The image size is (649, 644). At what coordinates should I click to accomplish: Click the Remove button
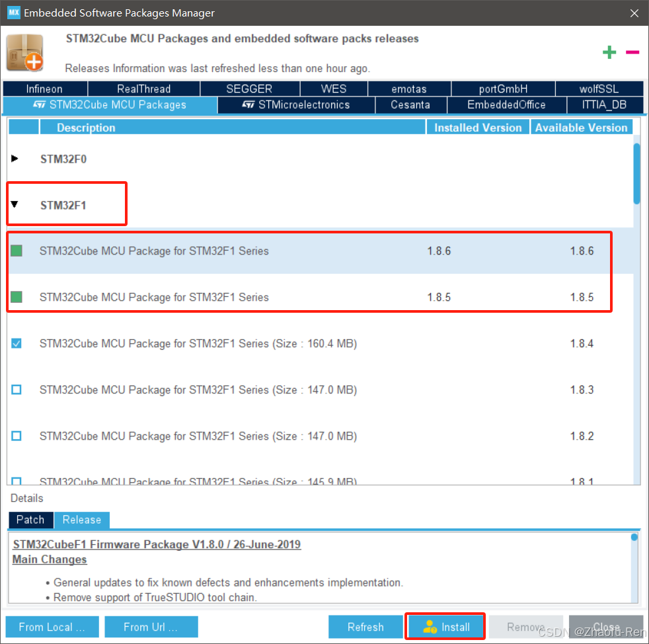pyautogui.click(x=525, y=627)
